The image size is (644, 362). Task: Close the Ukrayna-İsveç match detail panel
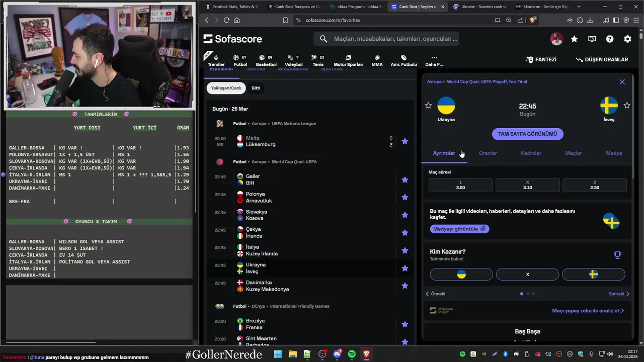coord(622,81)
